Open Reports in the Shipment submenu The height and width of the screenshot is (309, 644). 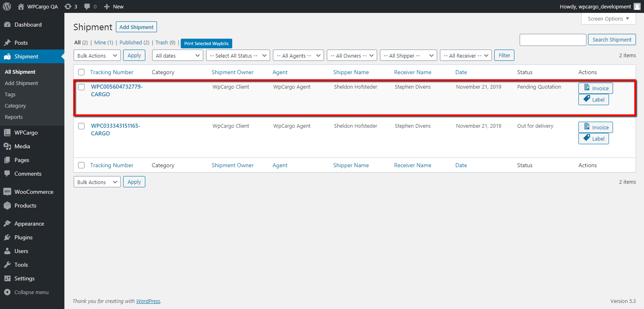[x=14, y=117]
